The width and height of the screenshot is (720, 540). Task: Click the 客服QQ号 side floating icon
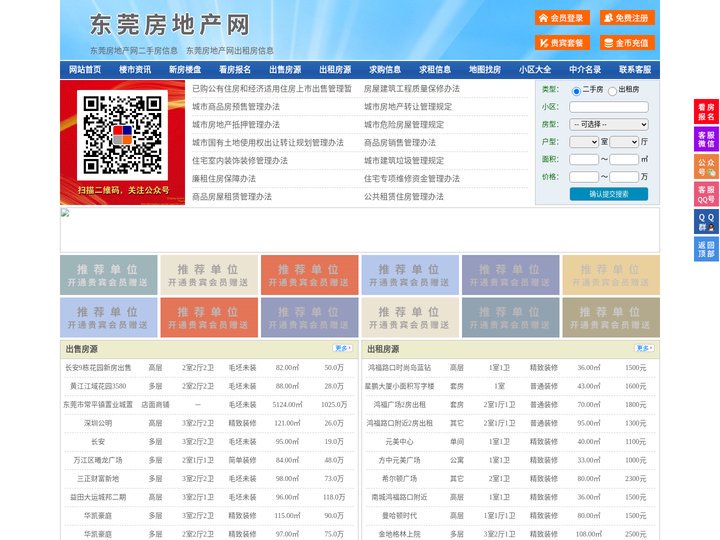[706, 194]
